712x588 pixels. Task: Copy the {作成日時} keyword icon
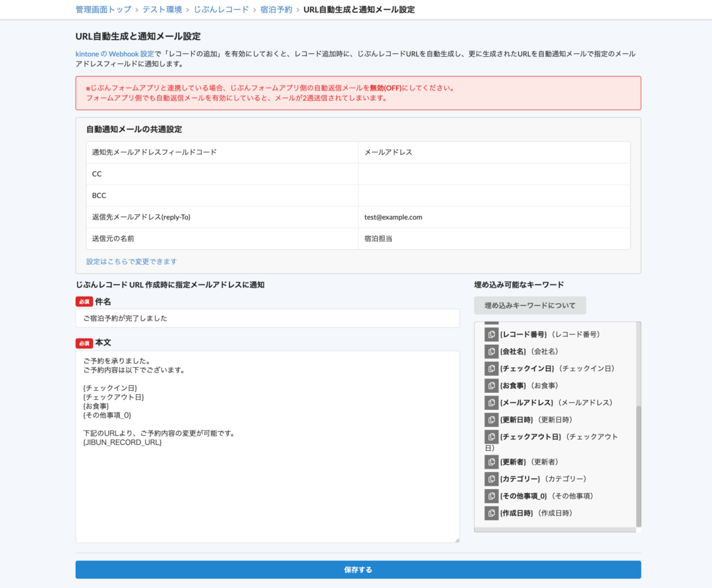[x=491, y=513]
